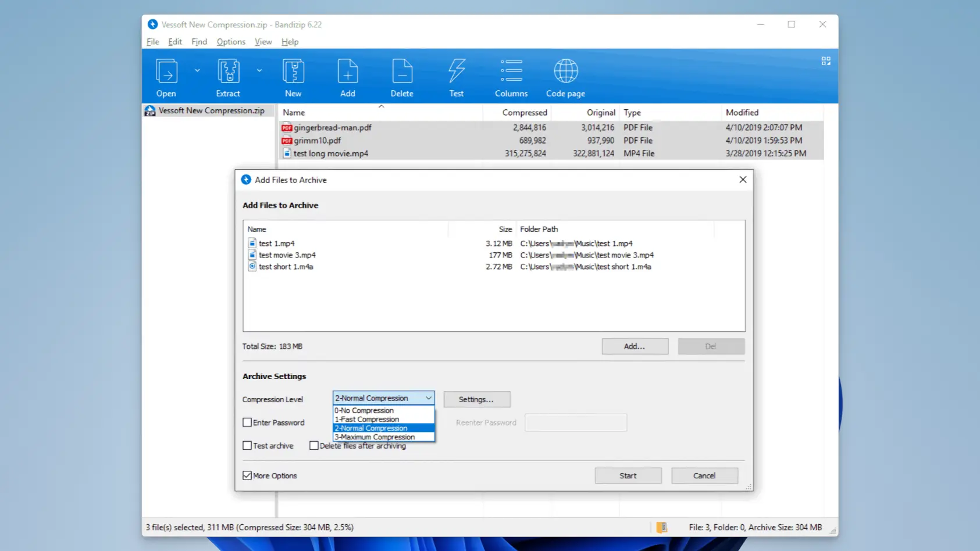Expand the Open button's dropdown arrow
980x551 pixels.
click(x=197, y=69)
